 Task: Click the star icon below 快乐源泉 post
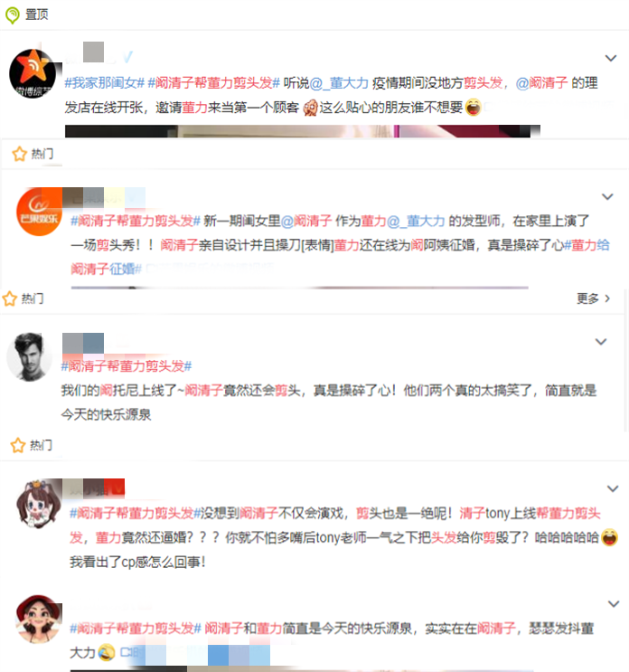[x=18, y=445]
